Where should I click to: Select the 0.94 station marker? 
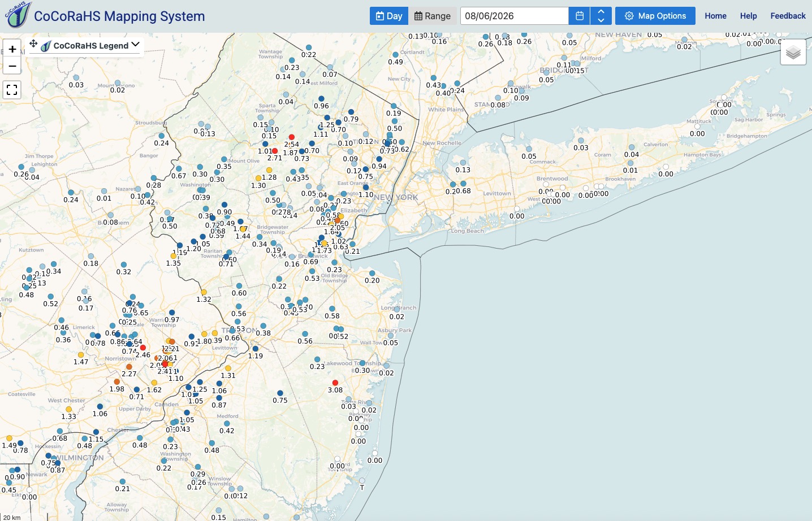379,159
